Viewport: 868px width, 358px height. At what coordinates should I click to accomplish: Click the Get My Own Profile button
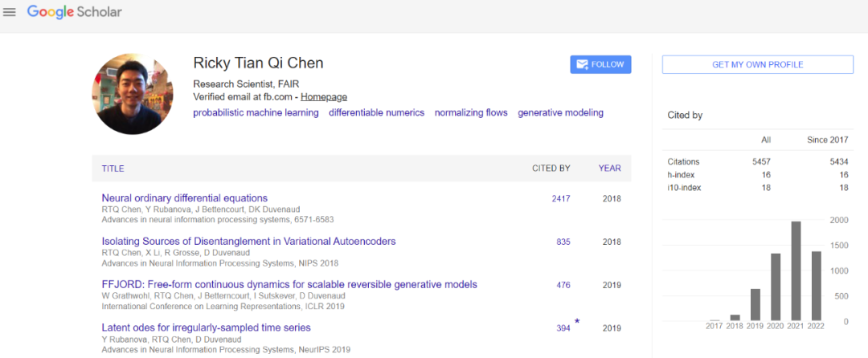click(757, 64)
